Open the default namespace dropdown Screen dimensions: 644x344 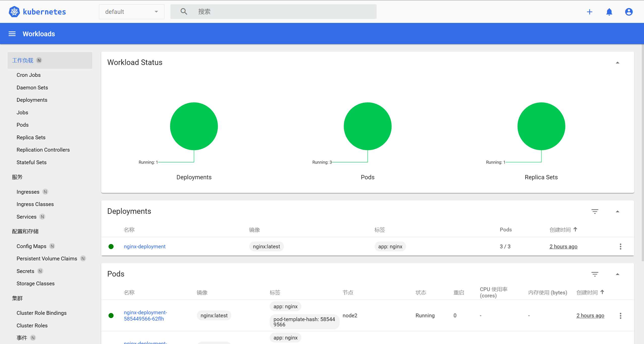click(x=131, y=12)
